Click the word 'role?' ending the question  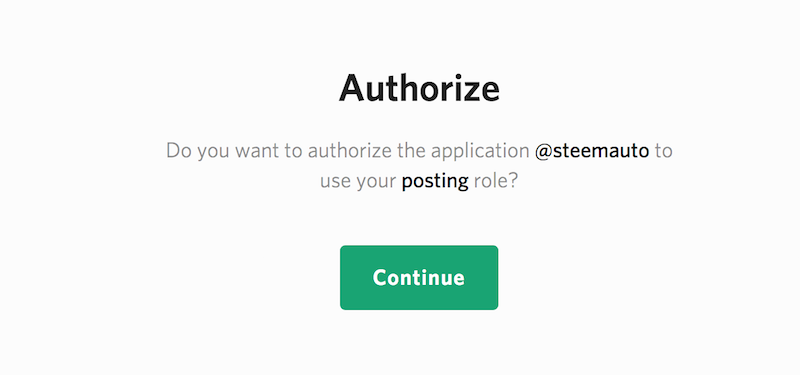coord(496,181)
